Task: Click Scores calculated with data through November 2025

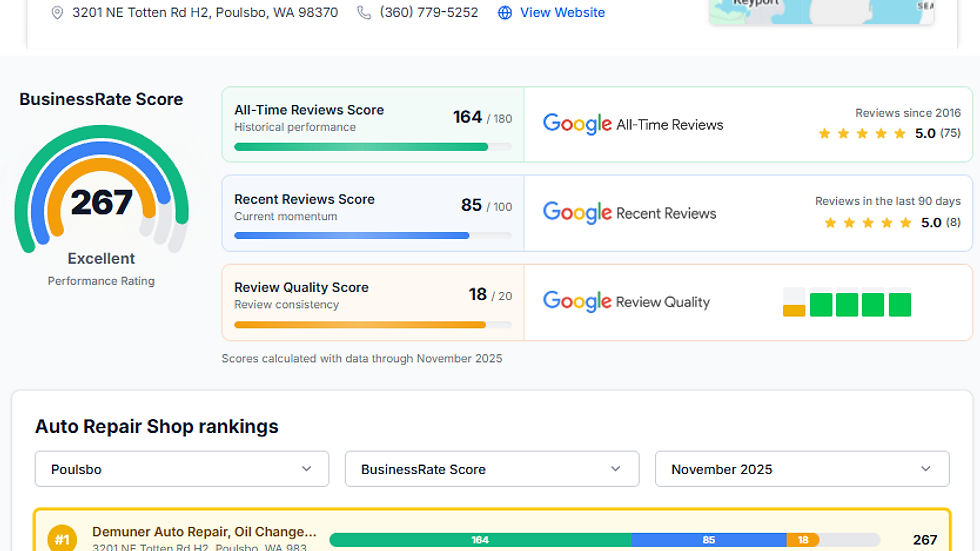Action: click(x=362, y=359)
